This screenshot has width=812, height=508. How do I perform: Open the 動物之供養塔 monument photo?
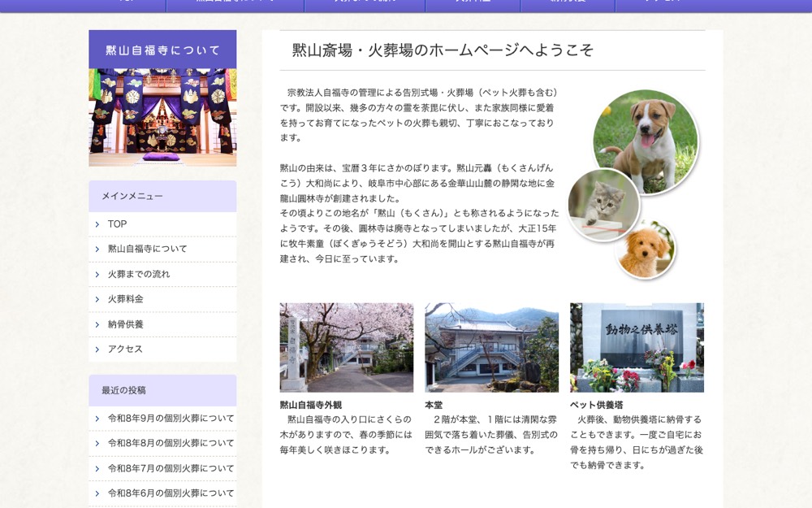click(x=637, y=347)
